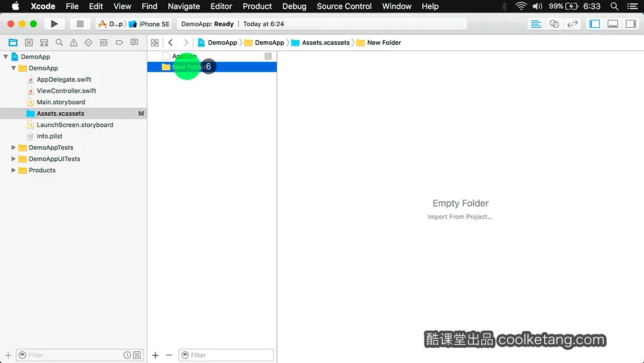Image resolution: width=644 pixels, height=363 pixels.
Task: Show the Breakpoint navigator
Action: tap(119, 43)
